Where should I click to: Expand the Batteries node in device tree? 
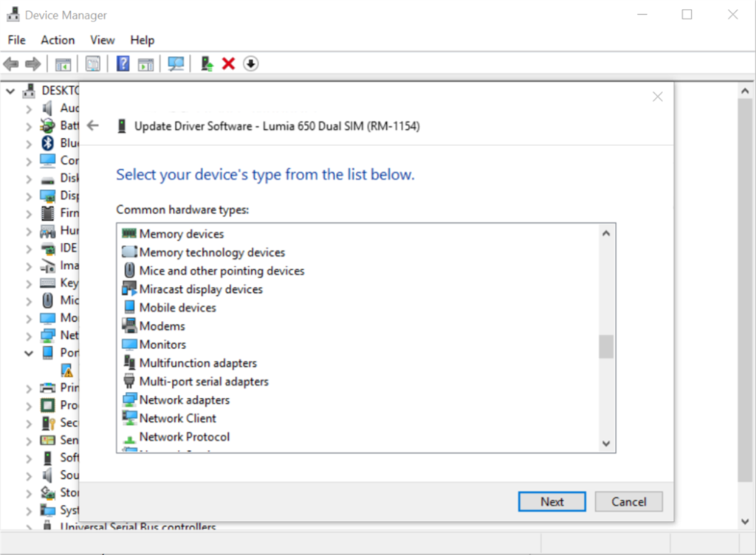pos(29,126)
